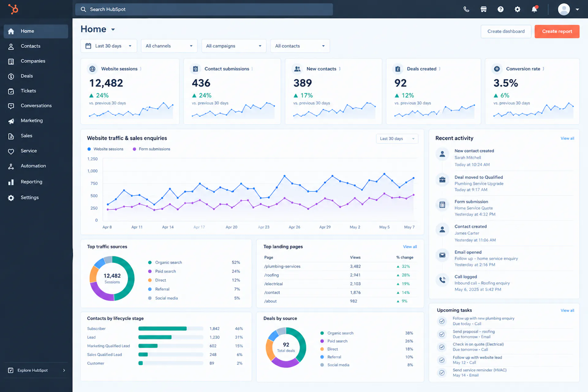Click the info icon next to Website sessions
The width and height of the screenshot is (588, 392).
(x=141, y=69)
